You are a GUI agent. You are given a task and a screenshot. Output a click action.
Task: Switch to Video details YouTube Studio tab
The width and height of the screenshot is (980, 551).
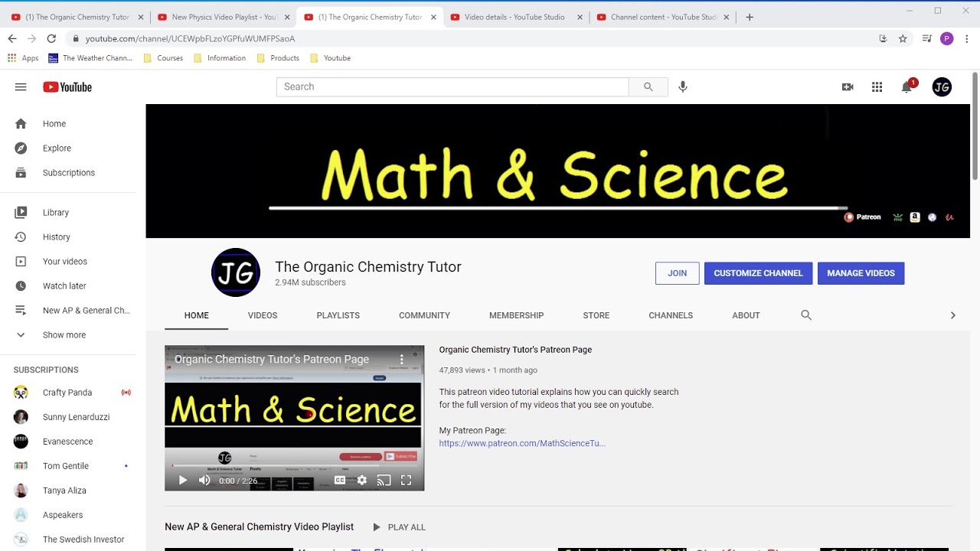click(514, 17)
